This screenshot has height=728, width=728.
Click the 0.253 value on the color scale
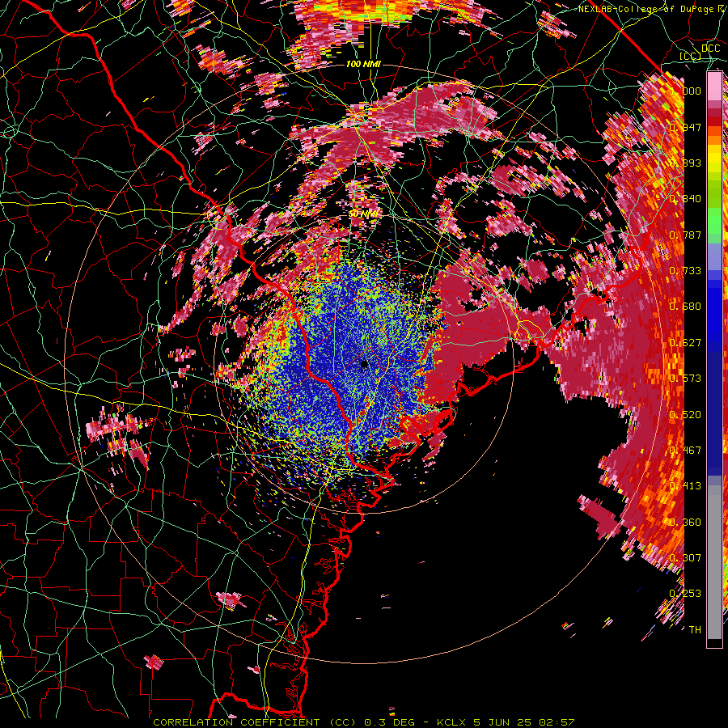(685, 594)
